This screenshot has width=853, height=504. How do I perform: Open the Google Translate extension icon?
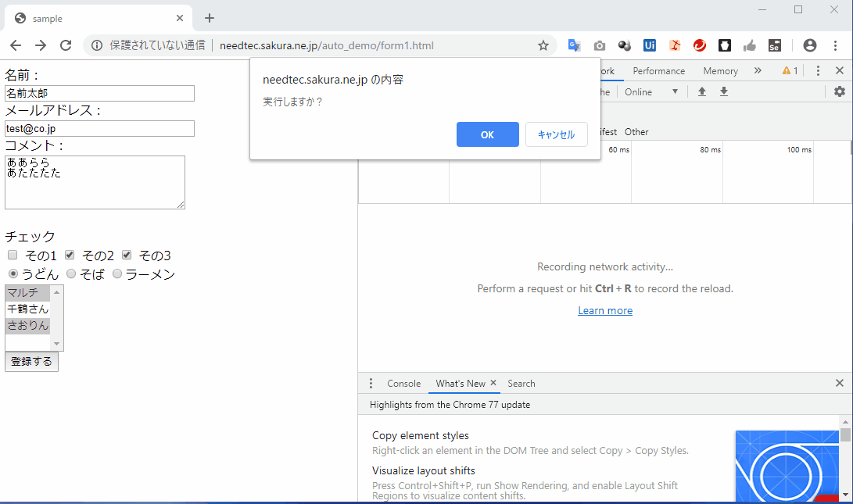[x=574, y=45]
